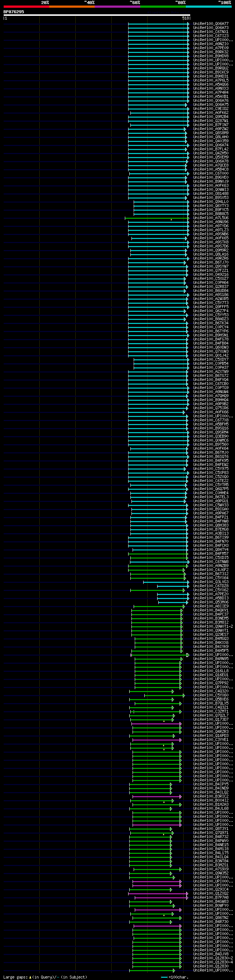Select hit label UniRef100_Q8T3Y1
Image resolution: width=235 pixels, height=980 pixels.
click(x=211, y=828)
